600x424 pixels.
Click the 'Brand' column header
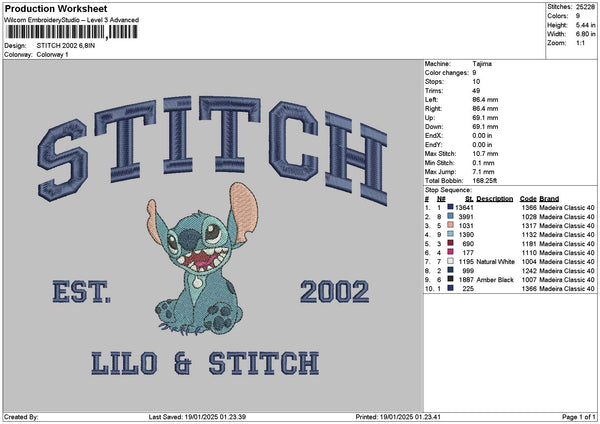pos(549,199)
